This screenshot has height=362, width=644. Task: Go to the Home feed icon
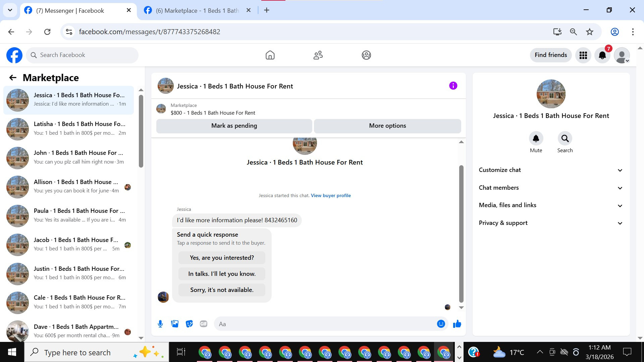(270, 55)
